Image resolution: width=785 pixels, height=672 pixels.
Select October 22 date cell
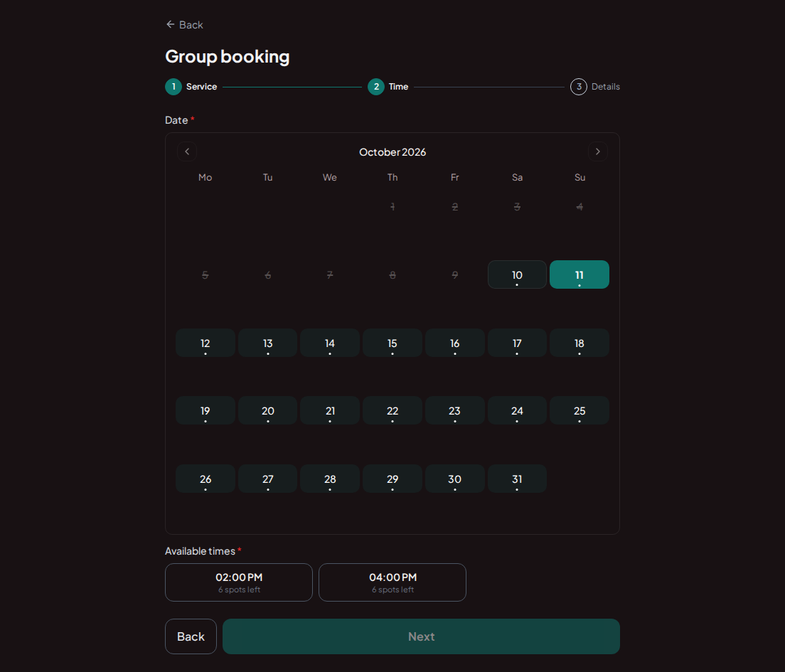point(392,410)
